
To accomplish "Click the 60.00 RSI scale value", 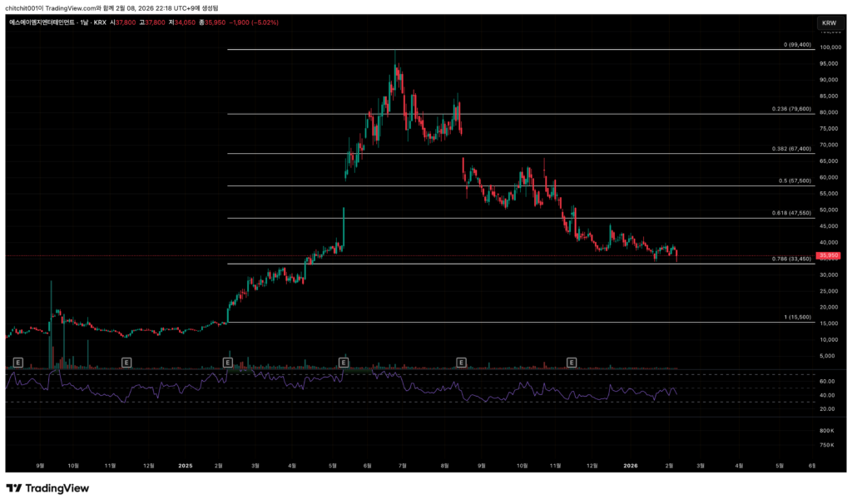I will [x=826, y=381].
